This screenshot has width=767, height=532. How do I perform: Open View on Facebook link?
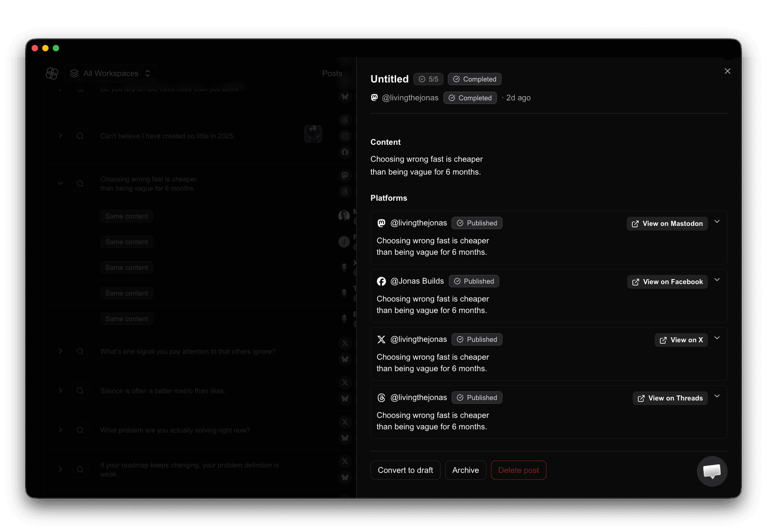click(x=667, y=282)
